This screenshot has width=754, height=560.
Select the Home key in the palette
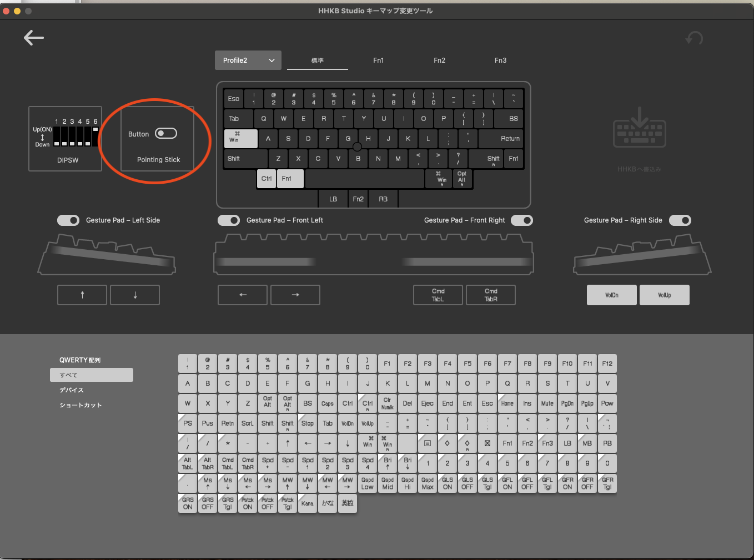click(507, 403)
